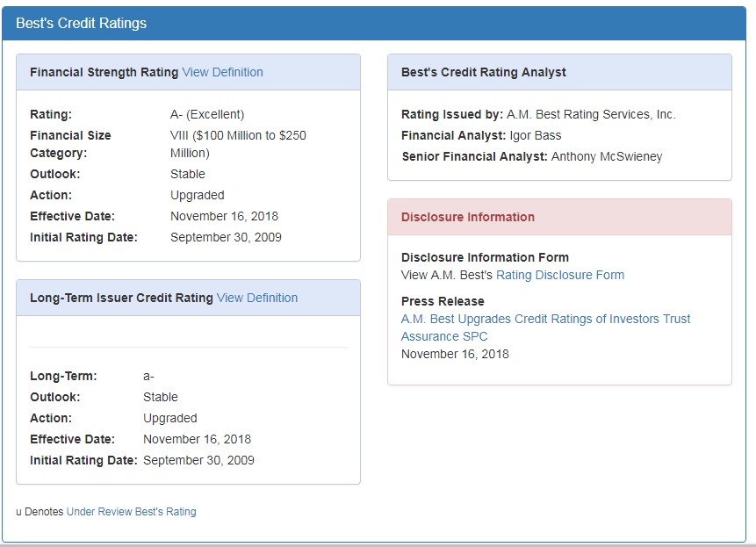Screen dimensions: 756x547
Task: Click the Best's Credit Rating Analyst heading
Action: (x=484, y=72)
